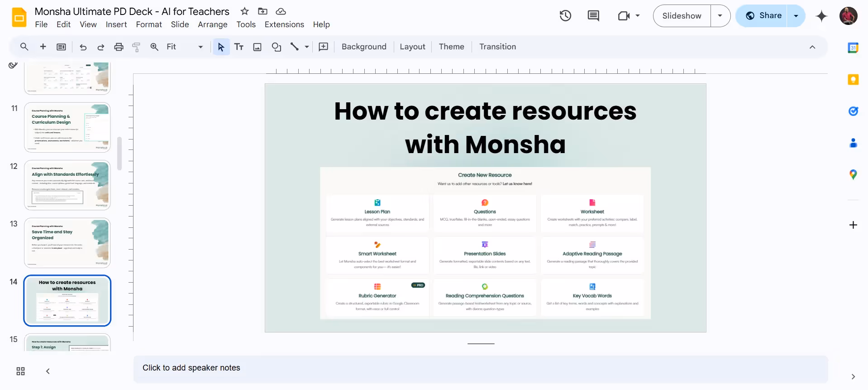Click to add speaker notes field
This screenshot has height=390, width=868.
click(x=481, y=368)
